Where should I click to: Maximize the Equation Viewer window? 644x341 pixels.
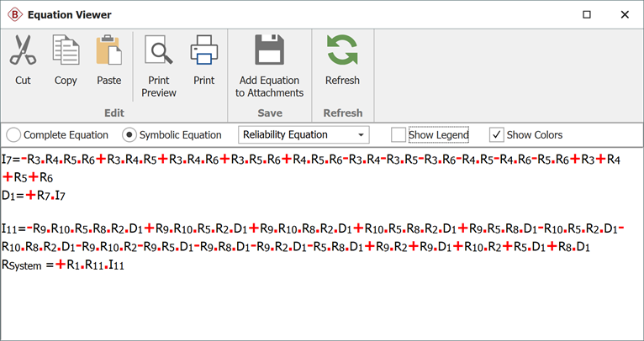[586, 14]
